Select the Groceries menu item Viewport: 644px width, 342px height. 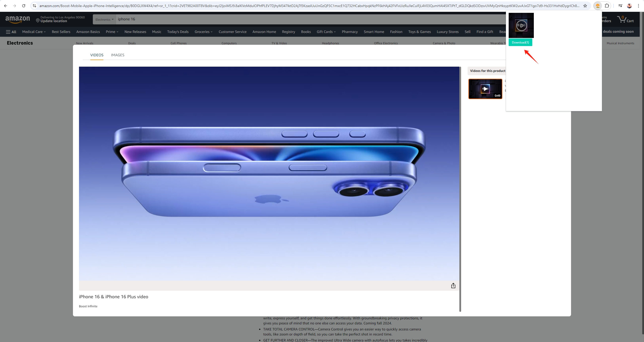click(x=203, y=31)
